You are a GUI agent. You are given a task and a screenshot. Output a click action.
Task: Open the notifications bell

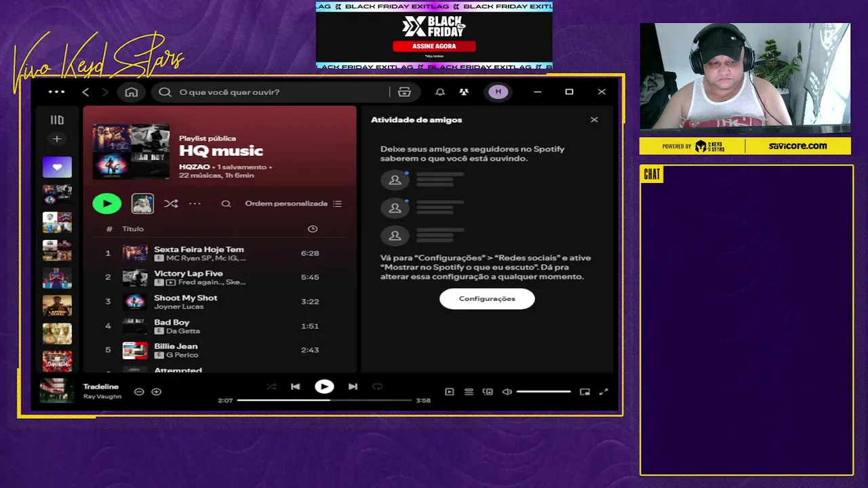440,92
